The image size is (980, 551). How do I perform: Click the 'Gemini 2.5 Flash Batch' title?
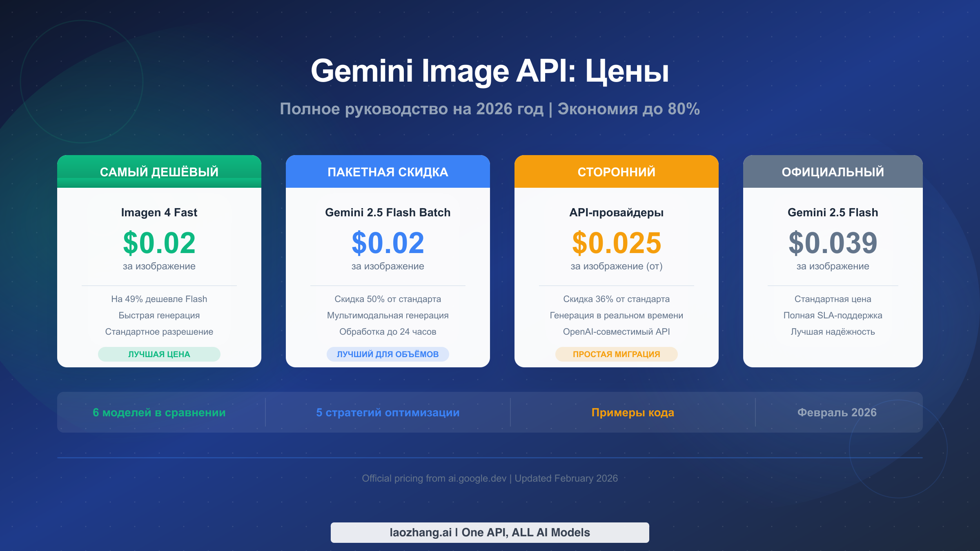[x=388, y=213]
